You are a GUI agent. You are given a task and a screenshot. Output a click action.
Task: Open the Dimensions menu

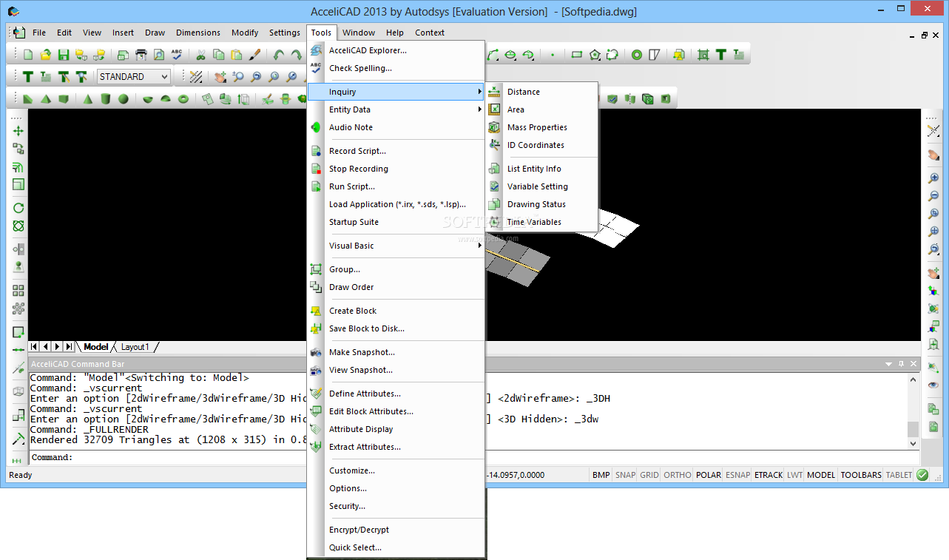tap(198, 33)
